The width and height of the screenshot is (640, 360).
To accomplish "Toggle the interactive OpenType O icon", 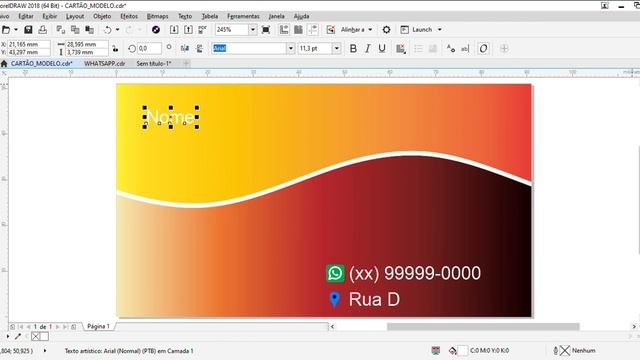I will [483, 49].
